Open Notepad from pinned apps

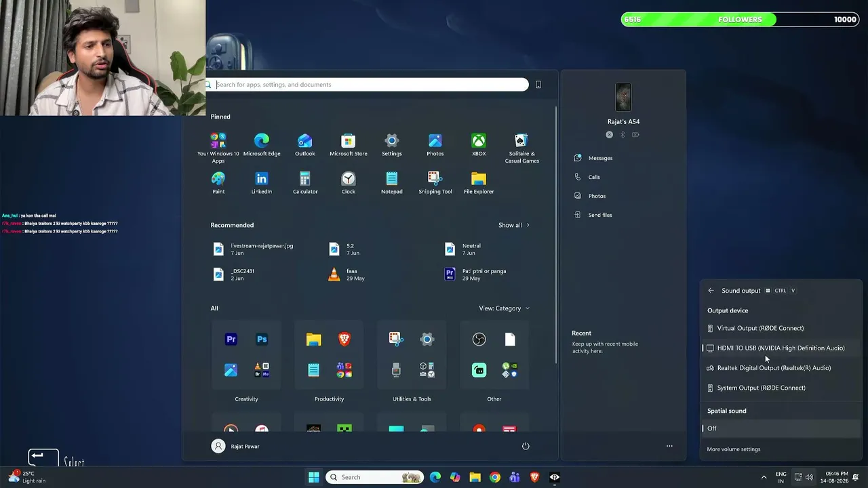pos(392,184)
